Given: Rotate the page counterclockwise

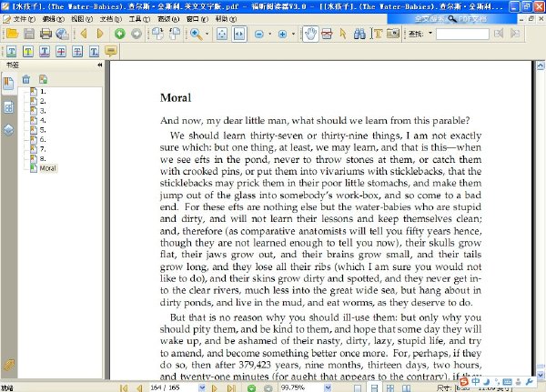Looking at the screenshot, I should (175, 34).
